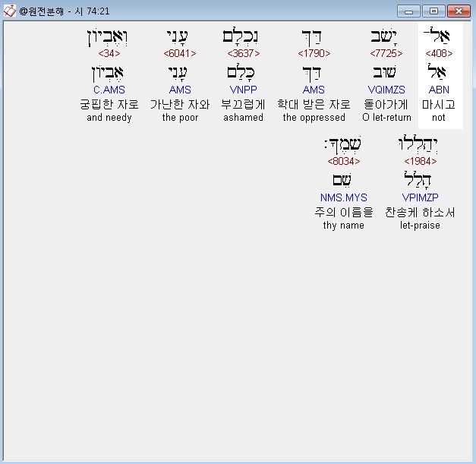Click the app icon in title bar
This screenshot has width=476, height=464.
[9, 11]
